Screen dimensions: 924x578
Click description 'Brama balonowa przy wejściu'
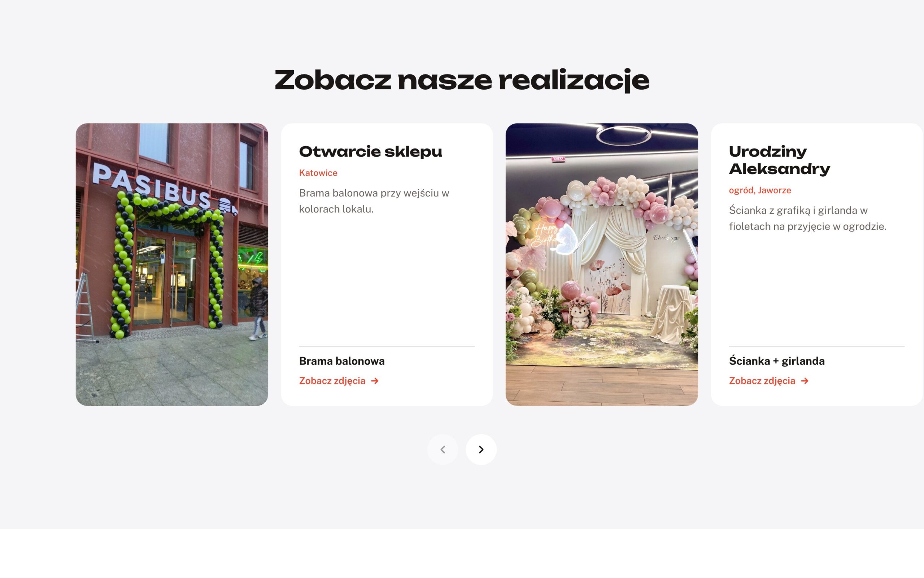[374, 201]
